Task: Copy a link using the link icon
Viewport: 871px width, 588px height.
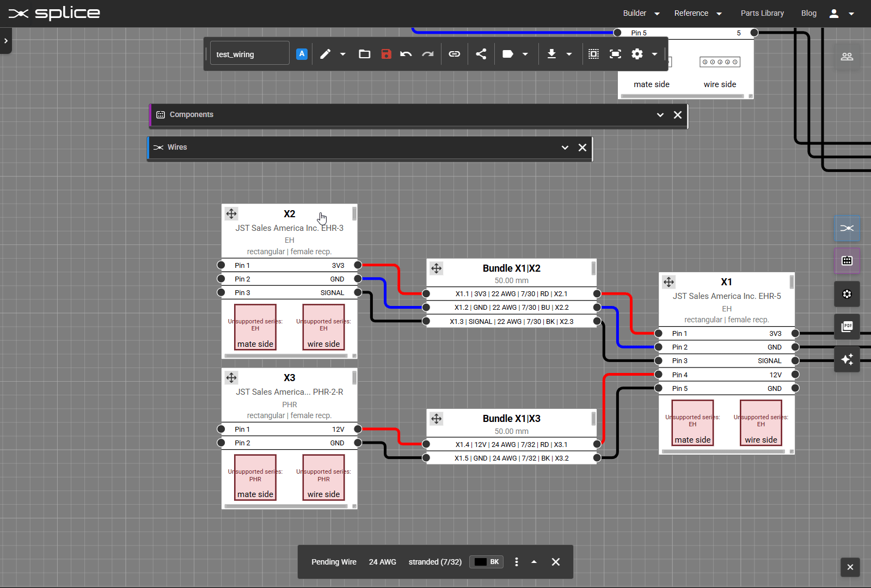Action: 455,54
